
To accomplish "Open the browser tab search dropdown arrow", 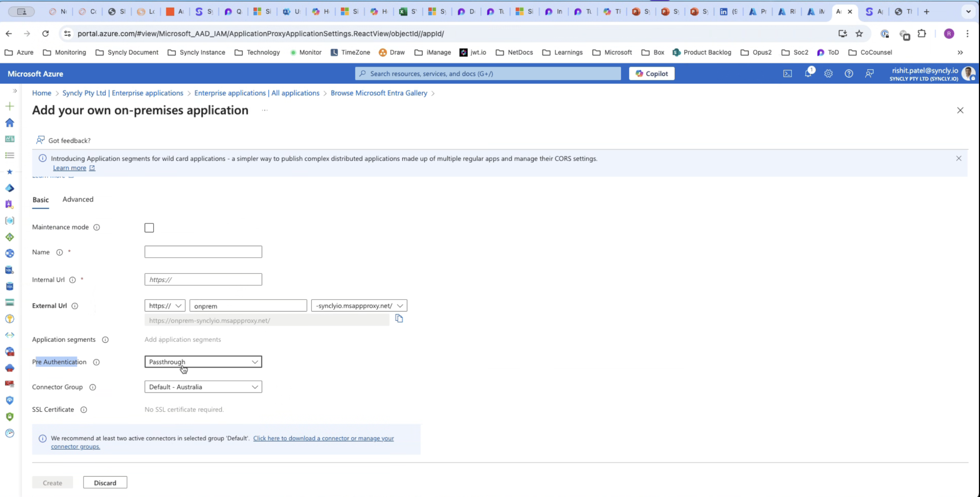I will [969, 11].
